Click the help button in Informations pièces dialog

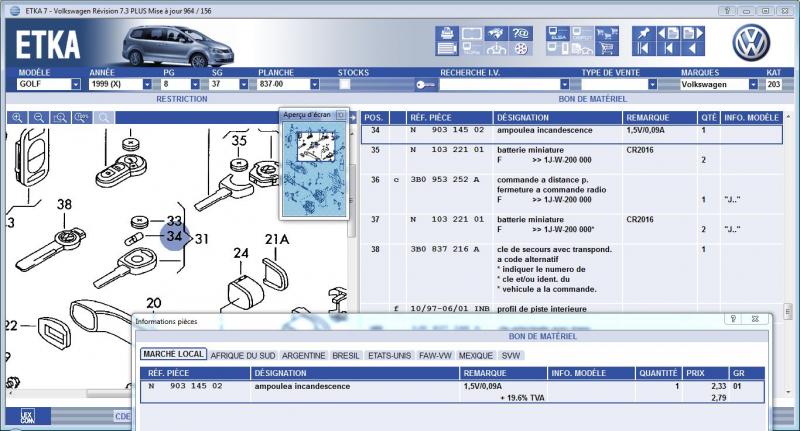(x=733, y=319)
